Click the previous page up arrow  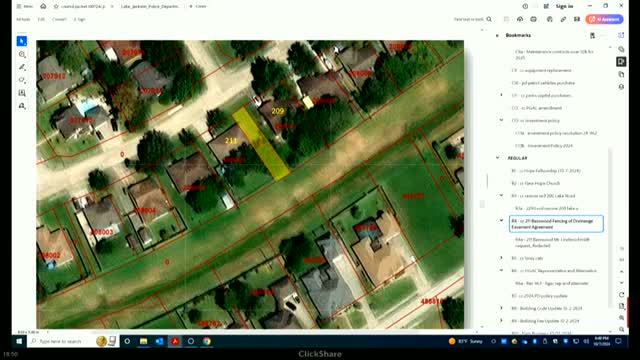pyautogui.click(x=622, y=271)
